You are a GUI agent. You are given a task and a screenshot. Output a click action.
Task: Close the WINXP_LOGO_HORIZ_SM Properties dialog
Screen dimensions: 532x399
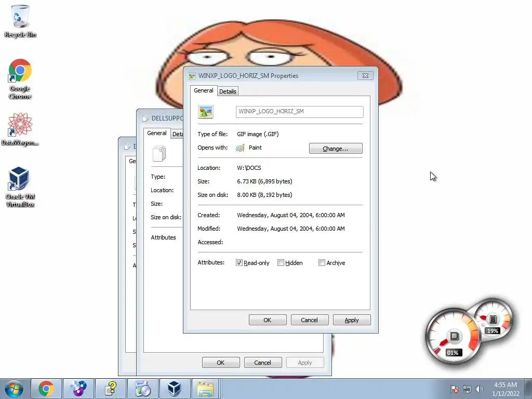pyautogui.click(x=365, y=75)
